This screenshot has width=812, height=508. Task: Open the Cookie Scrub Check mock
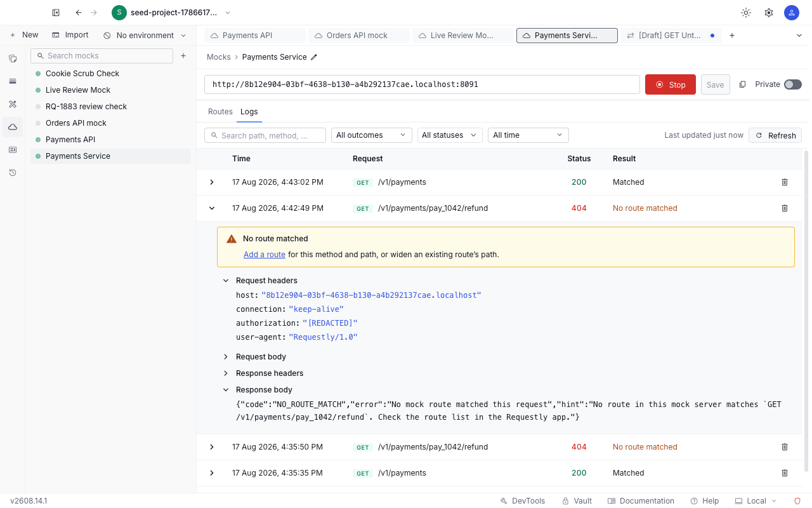point(110,74)
